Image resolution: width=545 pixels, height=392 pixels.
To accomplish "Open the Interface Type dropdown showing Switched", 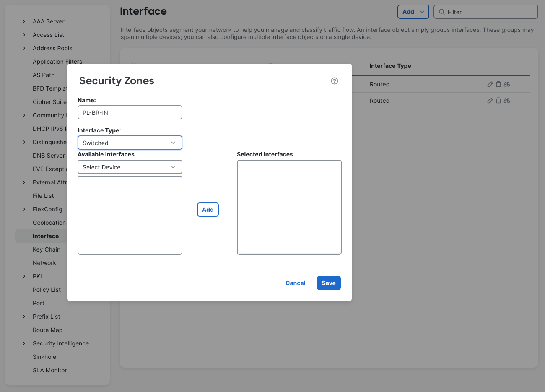I will (130, 143).
